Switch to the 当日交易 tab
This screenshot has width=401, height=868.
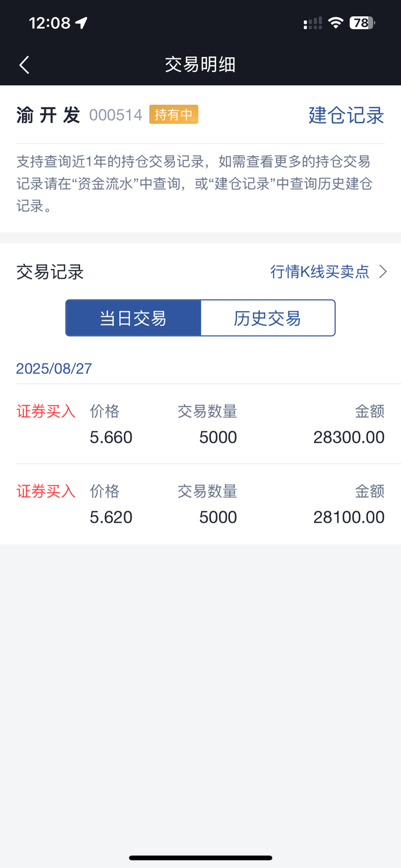(133, 318)
